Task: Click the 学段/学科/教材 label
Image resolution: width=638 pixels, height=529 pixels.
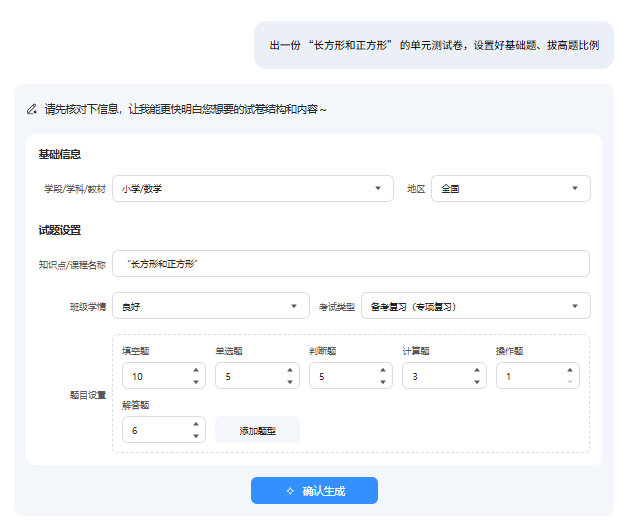Action: 75,189
